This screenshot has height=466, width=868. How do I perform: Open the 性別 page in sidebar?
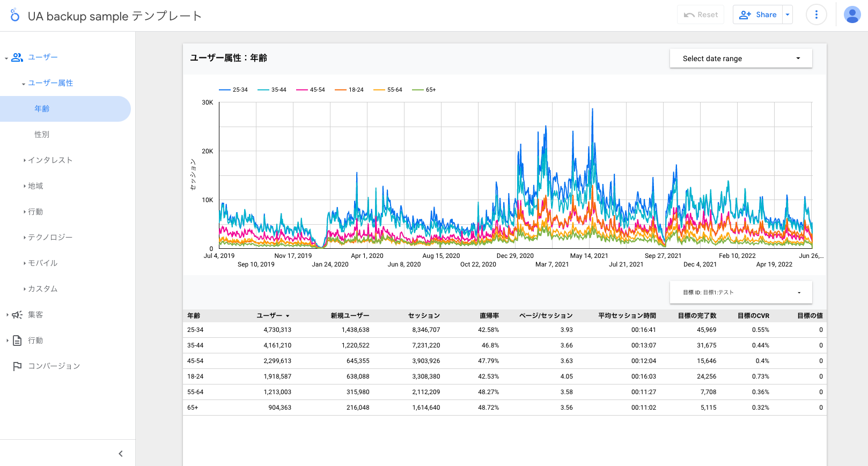coord(42,135)
